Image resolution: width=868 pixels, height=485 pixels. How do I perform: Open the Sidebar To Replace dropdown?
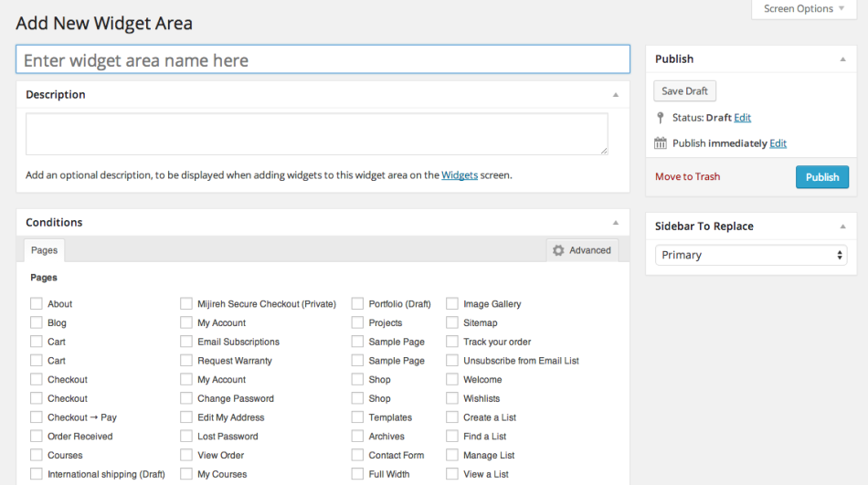[x=751, y=255]
